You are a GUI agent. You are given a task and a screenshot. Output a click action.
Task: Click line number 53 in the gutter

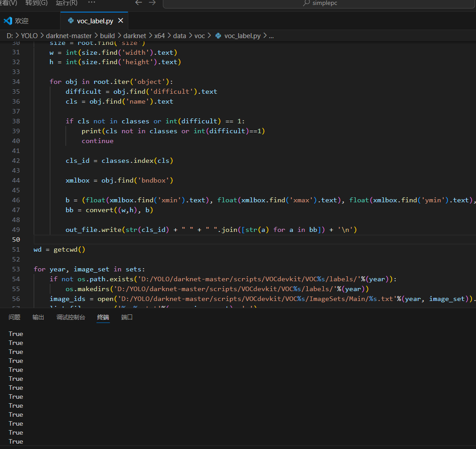point(16,269)
